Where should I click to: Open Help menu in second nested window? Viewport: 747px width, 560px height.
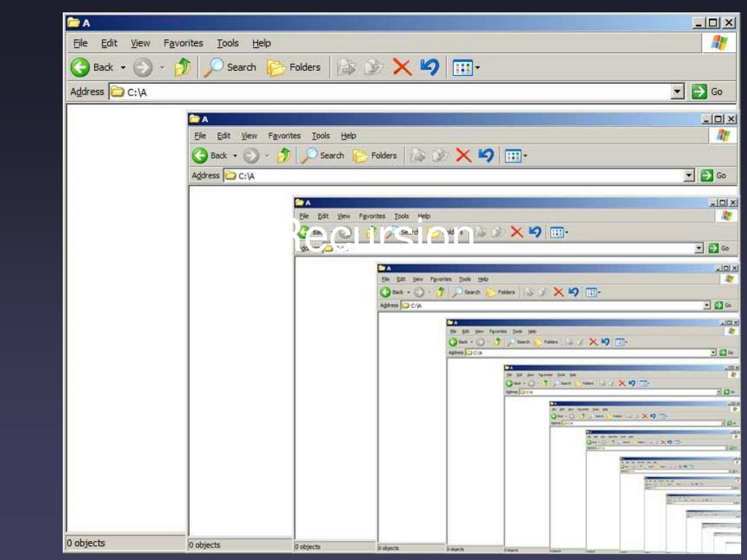[348, 136]
